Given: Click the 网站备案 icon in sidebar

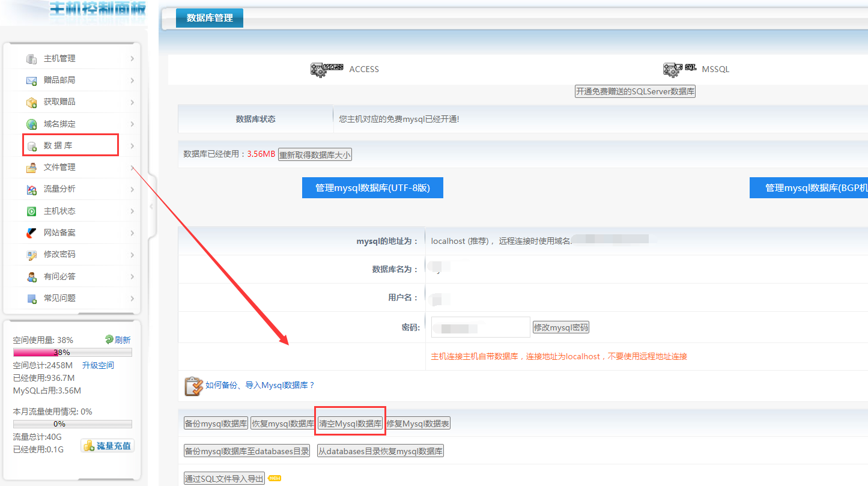Looking at the screenshot, I should click(x=32, y=233).
